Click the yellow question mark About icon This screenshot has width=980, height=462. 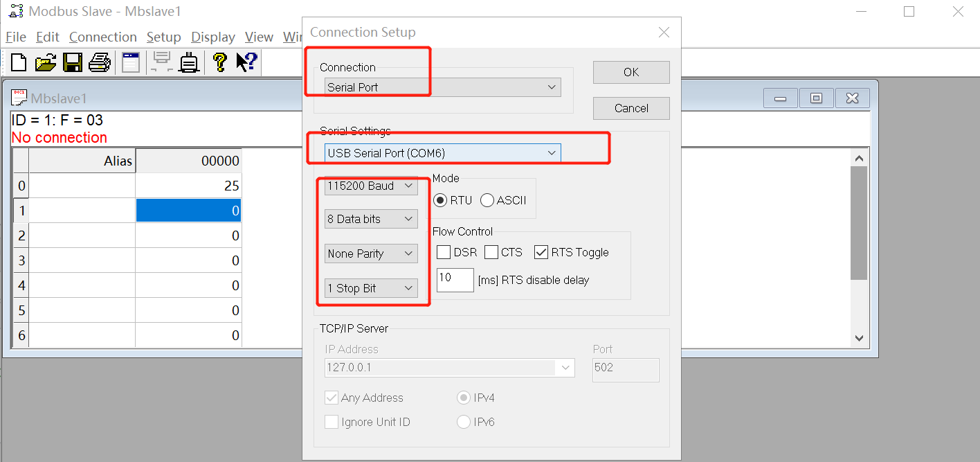[x=220, y=62]
